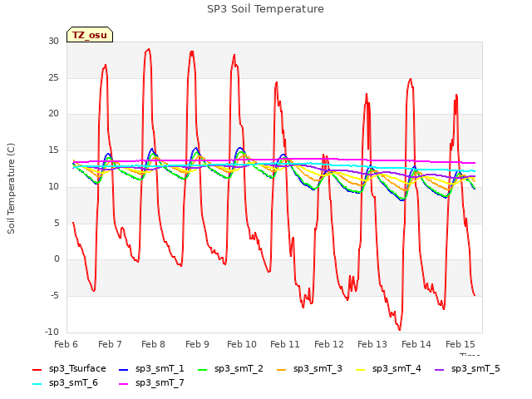Screen dimensions: 532x399
Task: Click the blue sp3_smT_1 legend marker
Action: coord(124,369)
